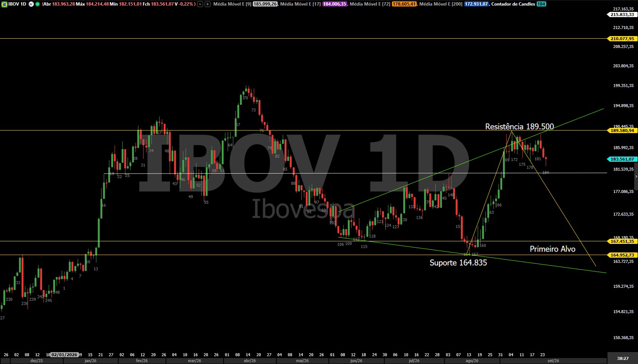The width and height of the screenshot is (638, 364).
Task: Click the teal 184 candle counter badge
Action: point(541,4)
